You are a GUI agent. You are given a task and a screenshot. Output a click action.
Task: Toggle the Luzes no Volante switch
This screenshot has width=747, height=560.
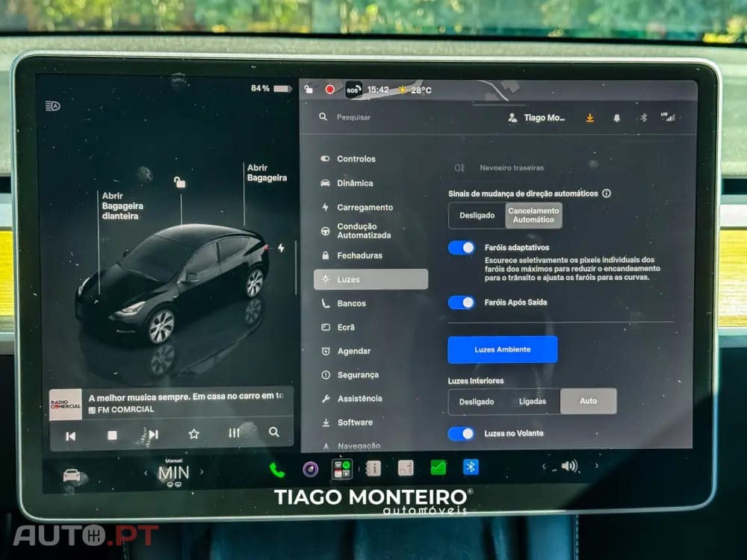pyautogui.click(x=461, y=433)
